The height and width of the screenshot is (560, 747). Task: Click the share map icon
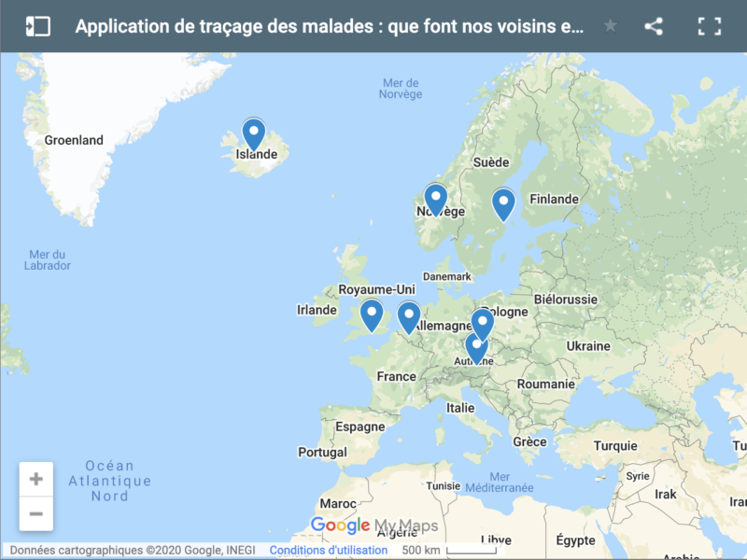click(x=654, y=26)
